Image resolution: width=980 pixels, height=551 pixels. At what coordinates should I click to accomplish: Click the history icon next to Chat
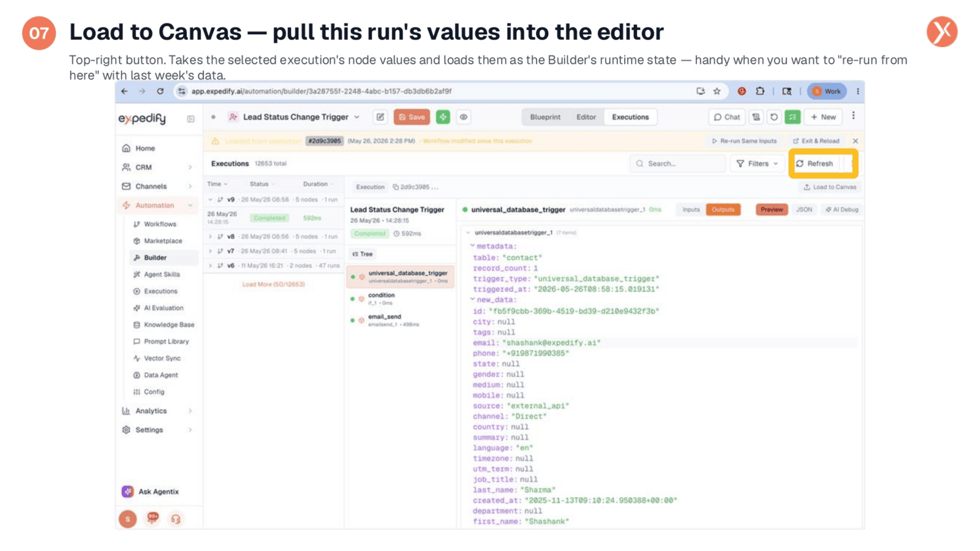pyautogui.click(x=756, y=117)
